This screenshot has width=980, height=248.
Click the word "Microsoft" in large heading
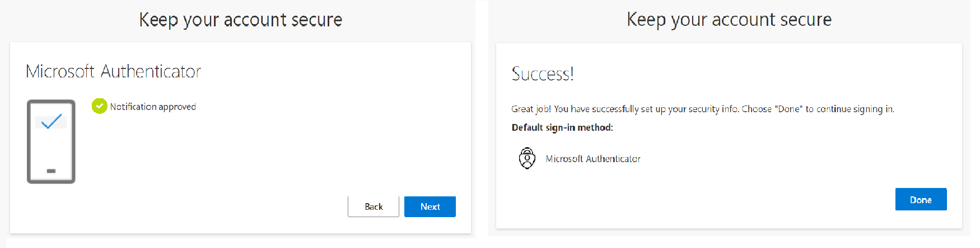[60, 72]
